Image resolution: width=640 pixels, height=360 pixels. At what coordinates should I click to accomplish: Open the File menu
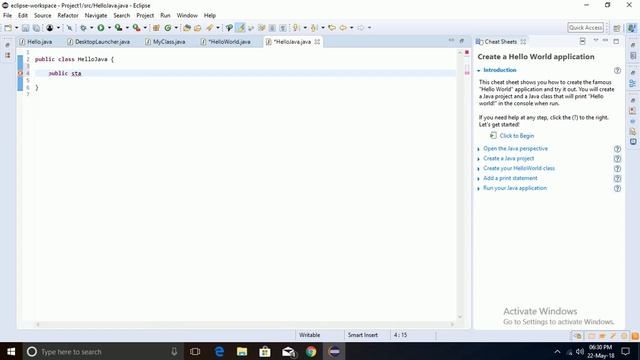[7, 16]
